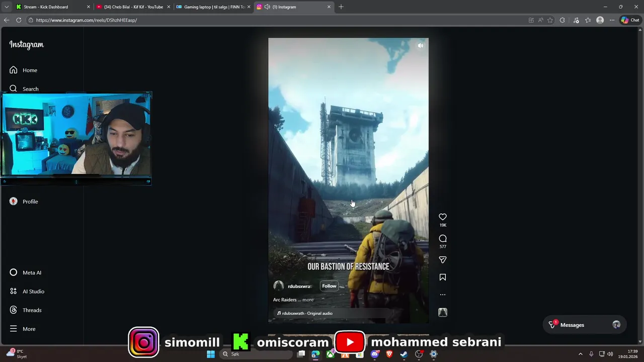Viewport: 644px width, 362px height.
Task: Add this page to favorites
Action: (550, 20)
